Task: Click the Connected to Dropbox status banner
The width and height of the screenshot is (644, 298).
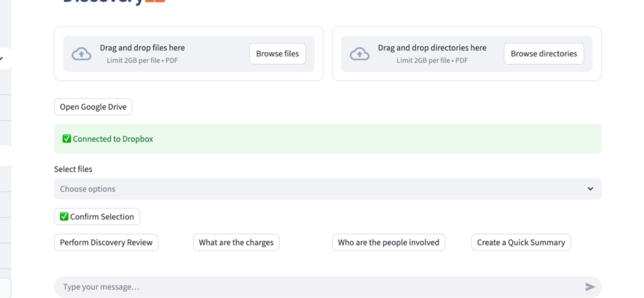Action: coord(327,139)
